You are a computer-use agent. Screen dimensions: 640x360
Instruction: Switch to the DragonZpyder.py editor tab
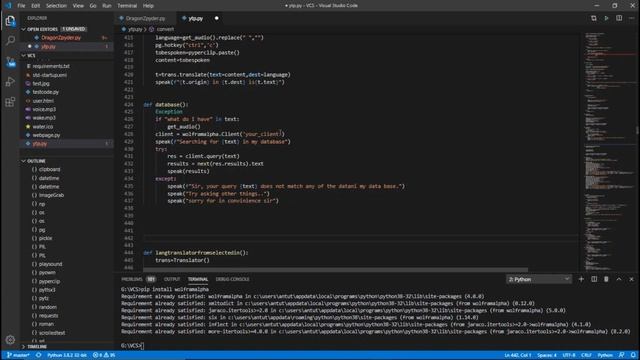pos(145,18)
